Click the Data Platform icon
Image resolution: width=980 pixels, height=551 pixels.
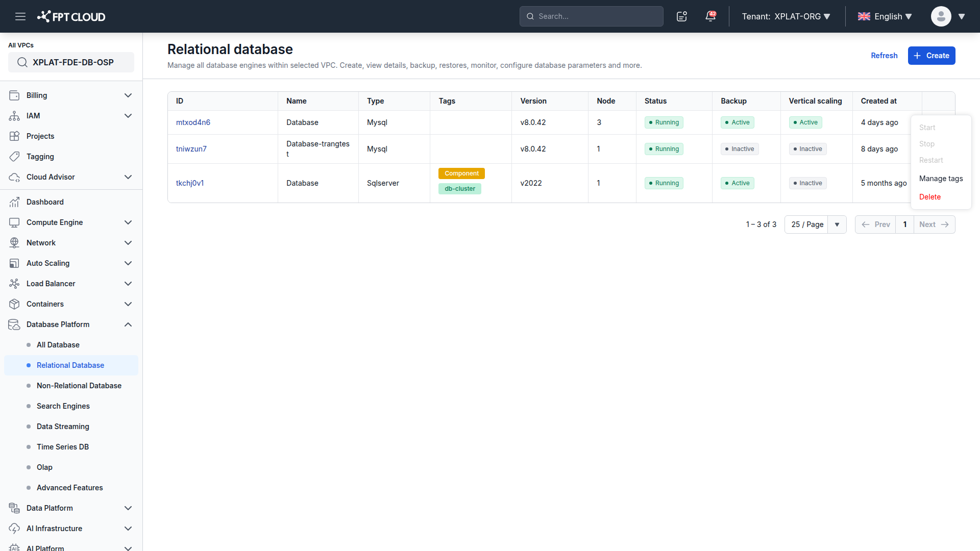[14, 508]
